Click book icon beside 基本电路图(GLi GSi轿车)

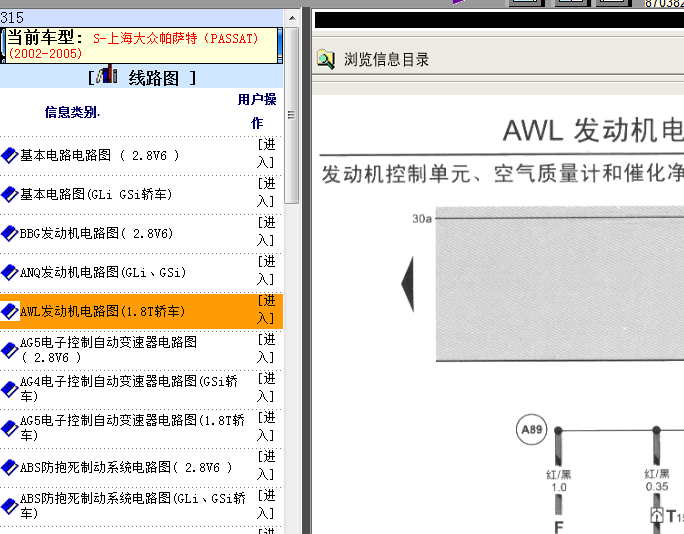pyautogui.click(x=10, y=194)
